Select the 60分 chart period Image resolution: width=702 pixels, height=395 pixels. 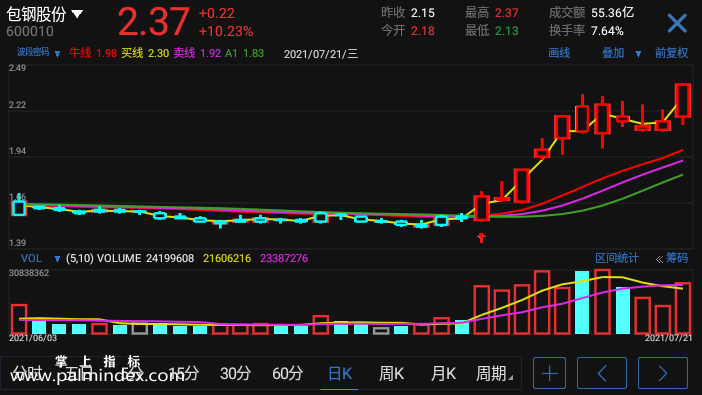coord(287,374)
